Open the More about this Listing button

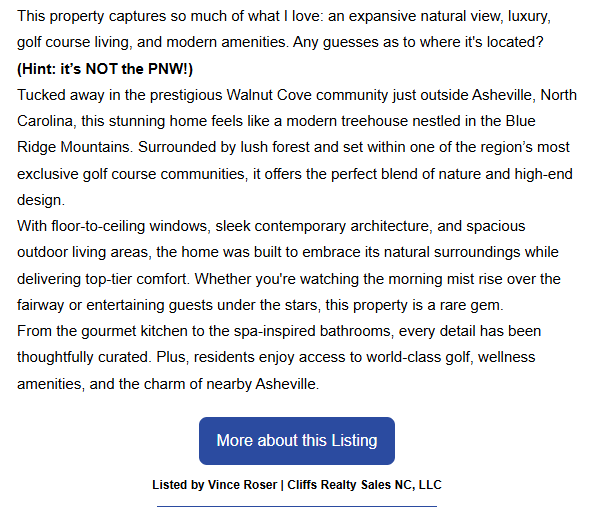pos(296,441)
